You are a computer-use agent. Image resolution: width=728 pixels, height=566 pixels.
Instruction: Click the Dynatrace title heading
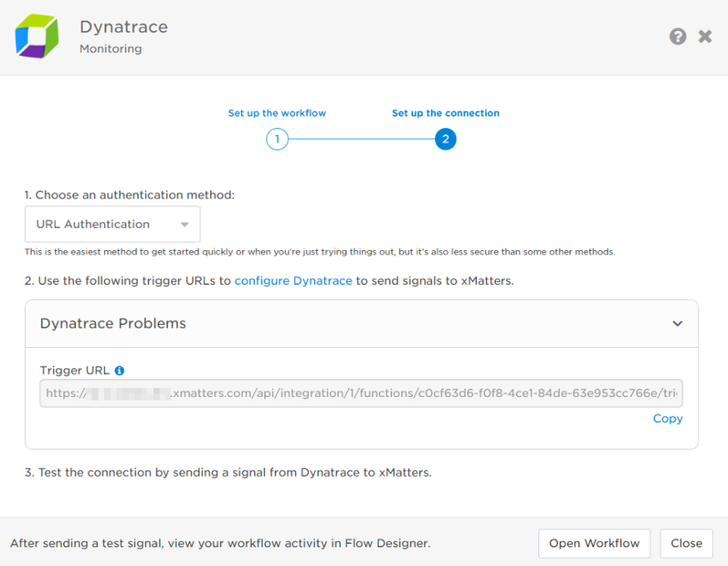pos(123,27)
